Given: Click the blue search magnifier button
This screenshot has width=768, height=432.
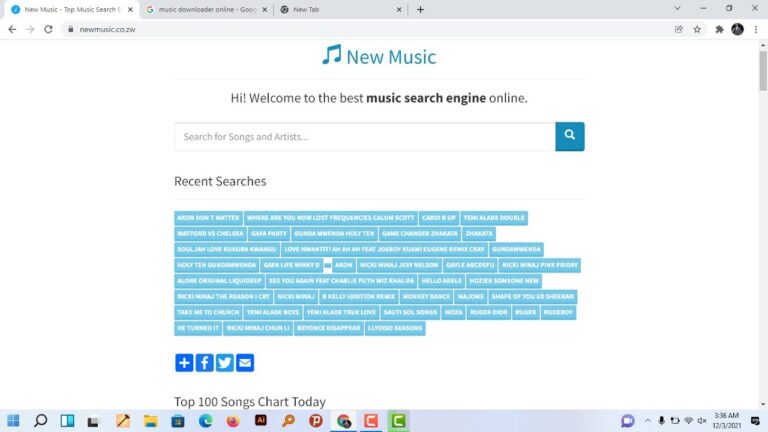Looking at the screenshot, I should click(x=570, y=136).
